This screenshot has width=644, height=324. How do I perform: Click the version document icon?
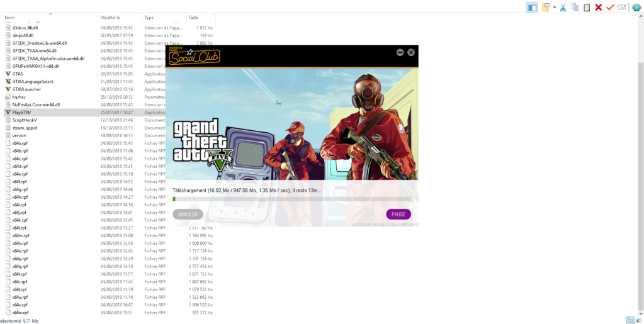tap(8, 135)
